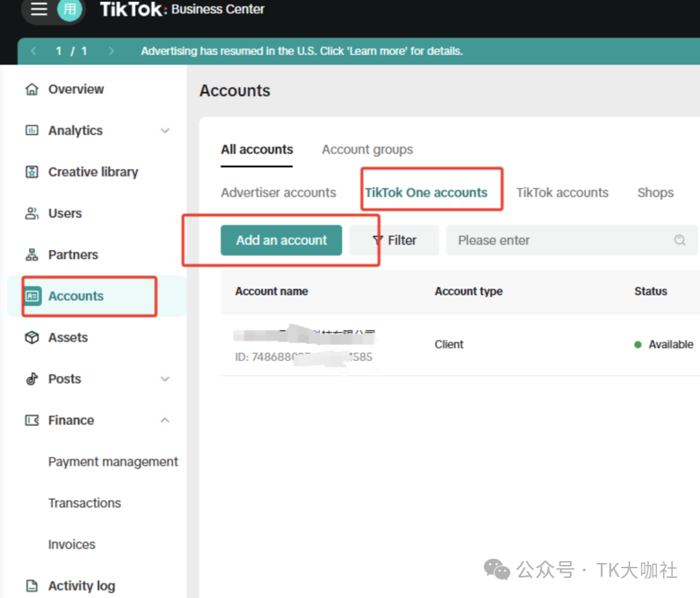Collapse the Finance section chevron
Screen dimensions: 700x598
coord(165,420)
